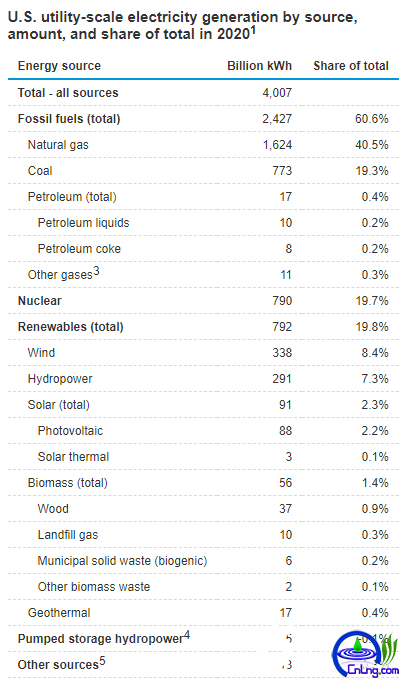This screenshot has width=404, height=683.
Task: Click the CnLing.com watermark logo
Action: 365,654
